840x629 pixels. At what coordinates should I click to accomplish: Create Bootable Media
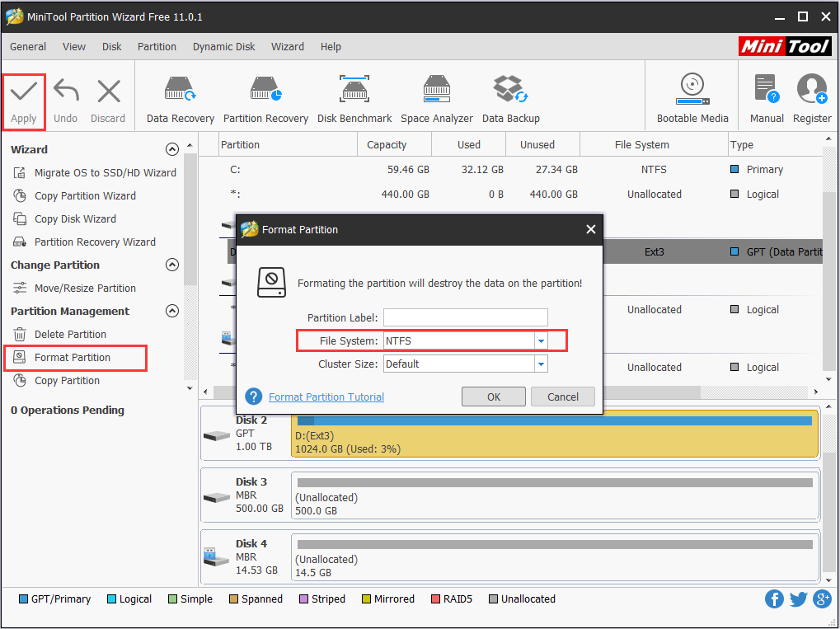[x=692, y=100]
